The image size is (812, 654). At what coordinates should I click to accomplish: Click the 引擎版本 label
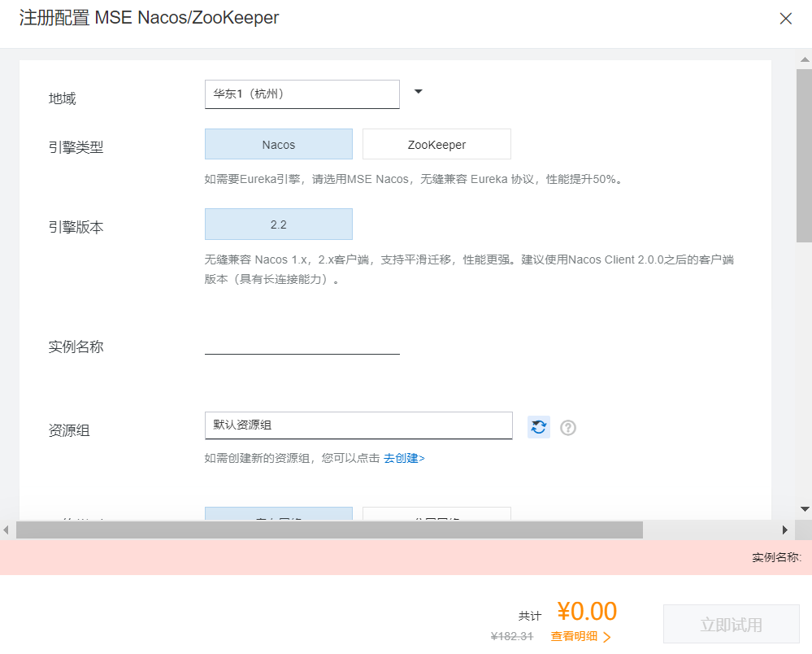tap(76, 227)
